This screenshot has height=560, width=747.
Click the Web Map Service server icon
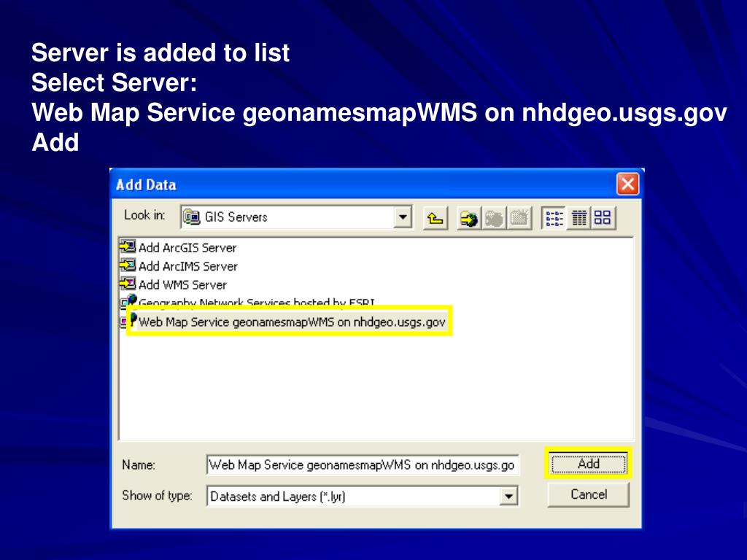click(x=128, y=322)
